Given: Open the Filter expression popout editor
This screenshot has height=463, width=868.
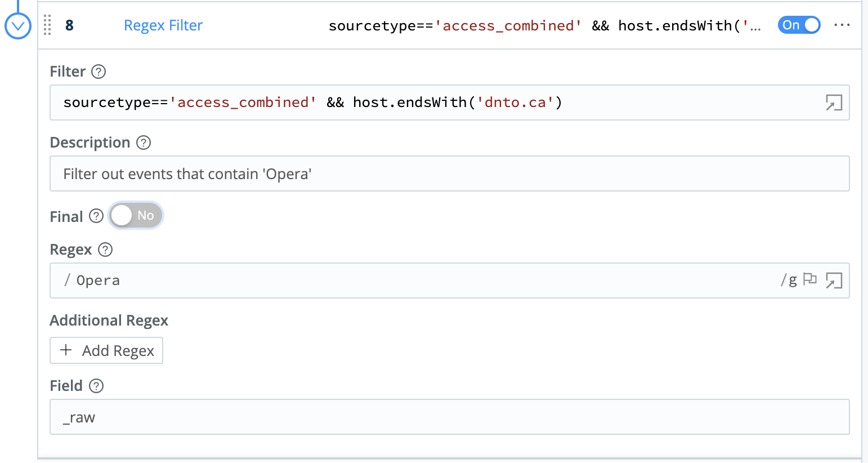Looking at the screenshot, I should point(834,103).
